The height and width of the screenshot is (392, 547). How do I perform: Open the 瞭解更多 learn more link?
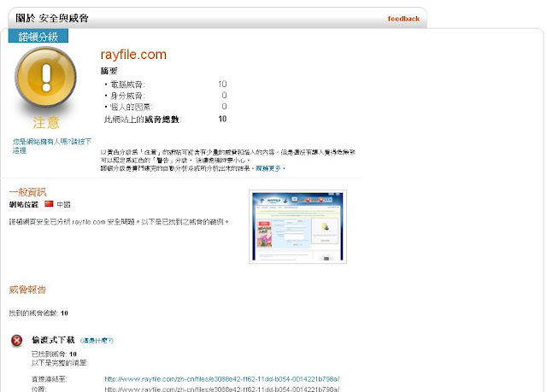(268, 168)
